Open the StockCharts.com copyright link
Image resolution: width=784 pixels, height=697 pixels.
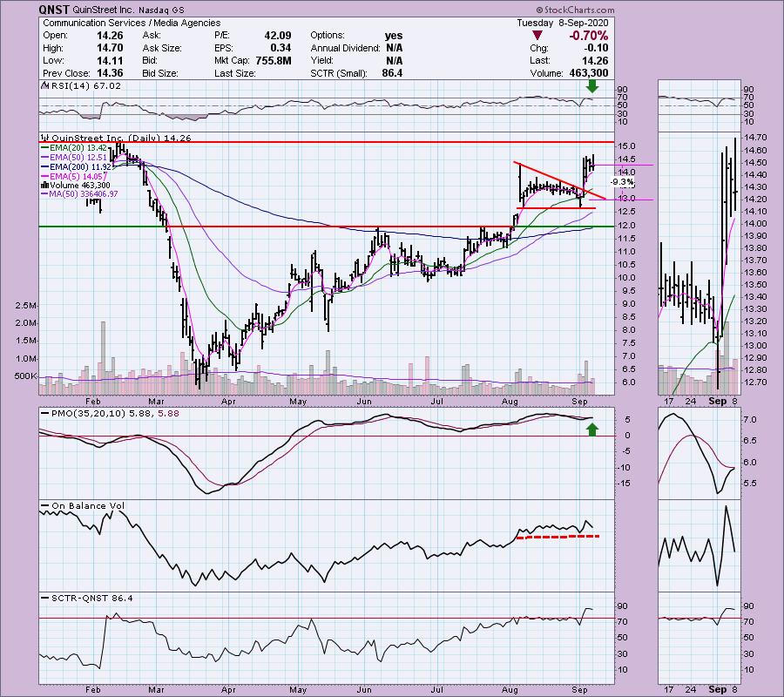pyautogui.click(x=575, y=10)
